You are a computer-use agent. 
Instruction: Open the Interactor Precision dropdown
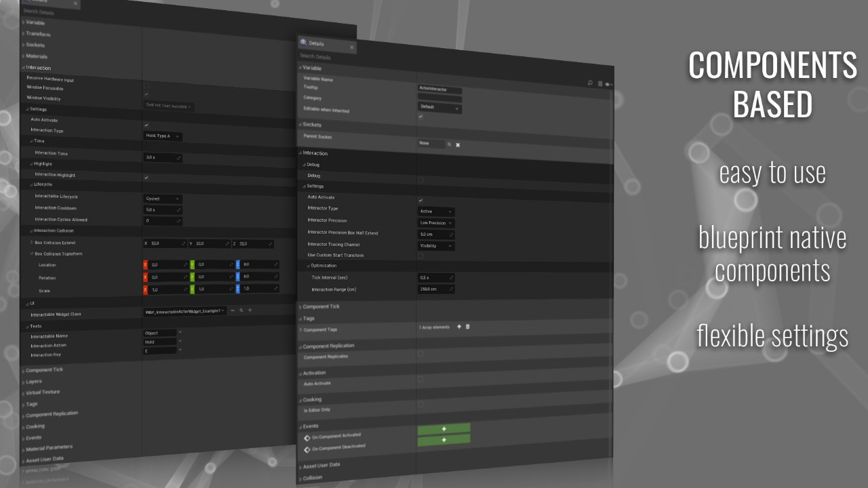tap(436, 223)
